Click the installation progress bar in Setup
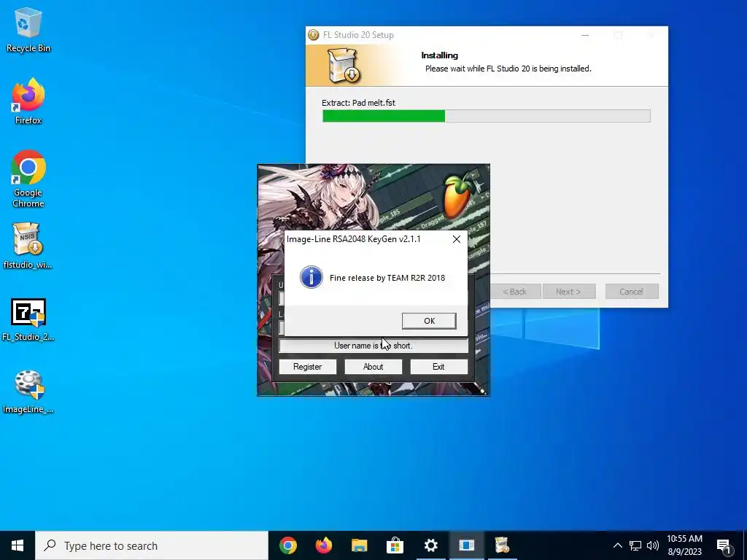Viewport: 747px width, 560px height. [x=487, y=116]
